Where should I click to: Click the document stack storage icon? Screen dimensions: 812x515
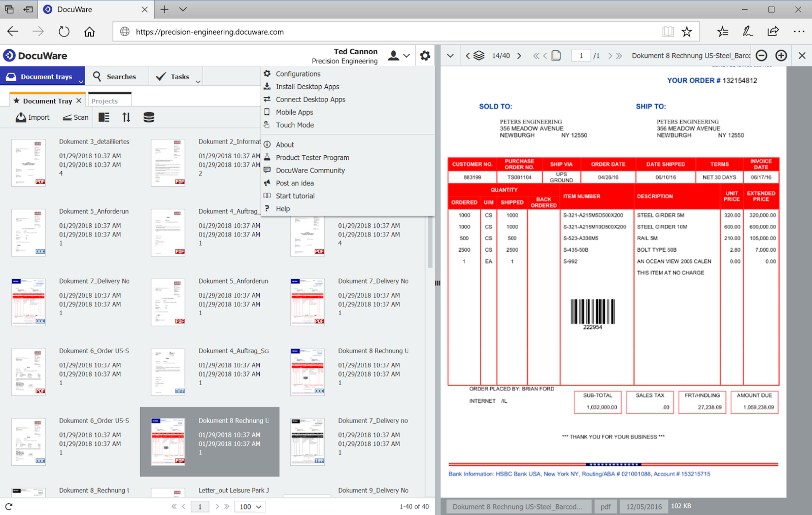click(x=148, y=117)
